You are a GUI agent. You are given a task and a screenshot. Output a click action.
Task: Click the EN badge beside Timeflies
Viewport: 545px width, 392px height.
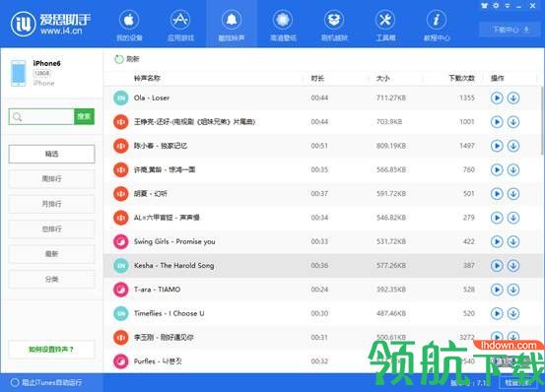coord(121,313)
